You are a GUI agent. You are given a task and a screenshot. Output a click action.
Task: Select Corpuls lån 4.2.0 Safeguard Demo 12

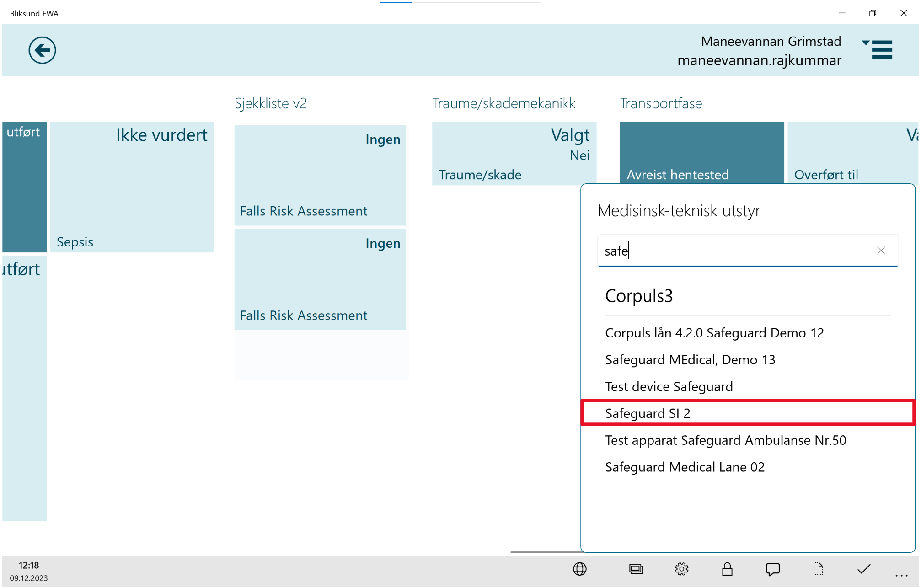pos(748,333)
